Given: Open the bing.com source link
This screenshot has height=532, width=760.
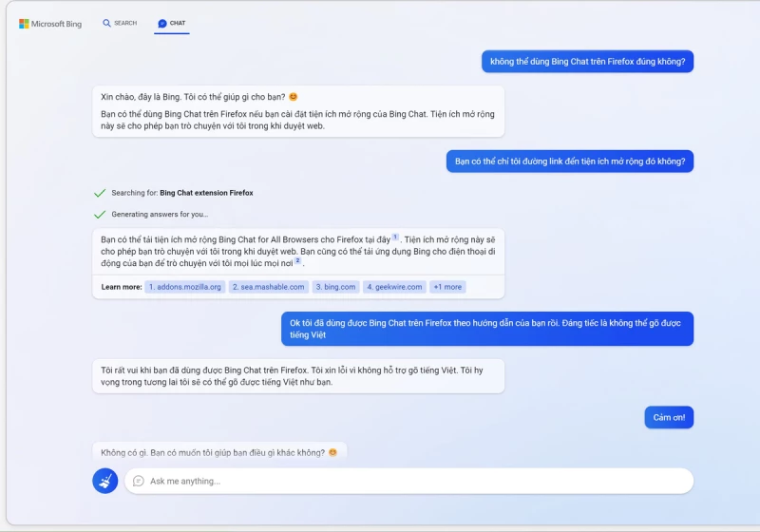Looking at the screenshot, I should 334,286.
